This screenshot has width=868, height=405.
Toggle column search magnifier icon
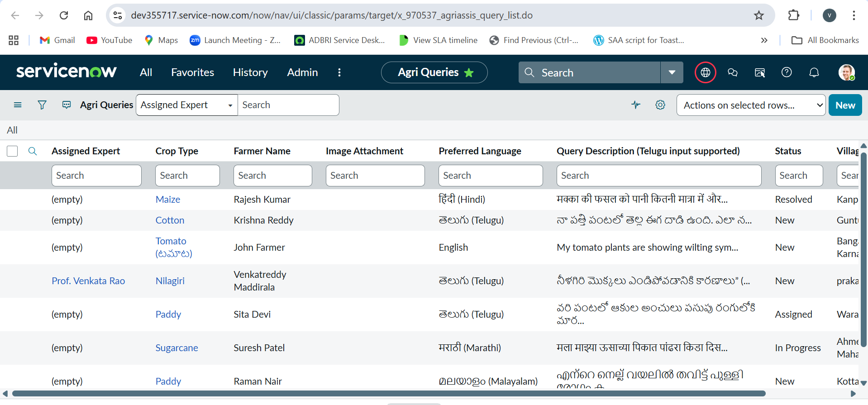click(x=33, y=151)
